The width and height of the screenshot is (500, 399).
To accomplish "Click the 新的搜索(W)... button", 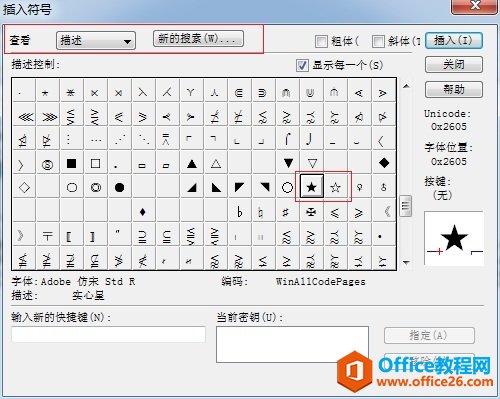I will (x=198, y=39).
